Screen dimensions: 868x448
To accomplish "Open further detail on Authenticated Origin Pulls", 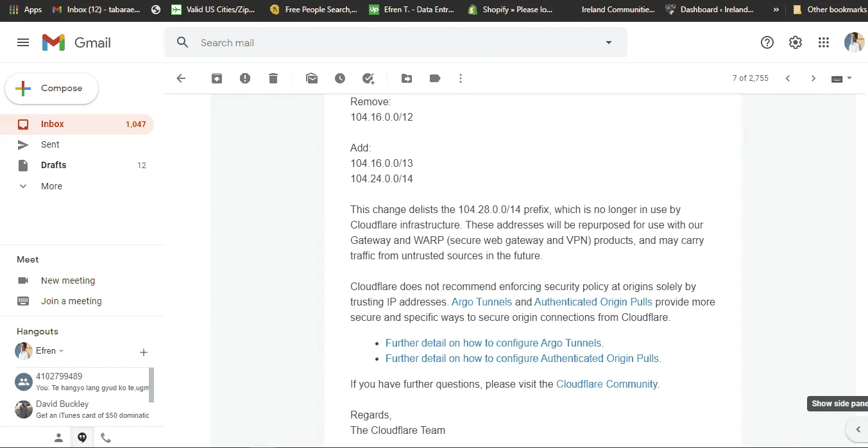I will click(523, 358).
